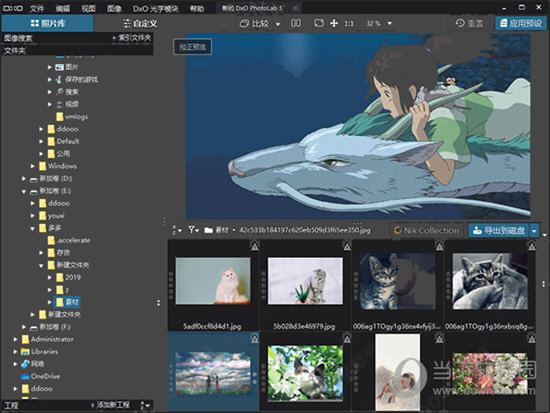
Task: Toggle side-by-side split view icon
Action: tap(296, 23)
